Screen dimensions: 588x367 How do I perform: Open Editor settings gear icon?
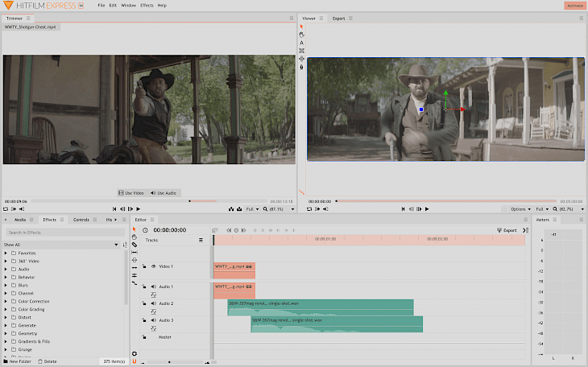[x=135, y=353]
